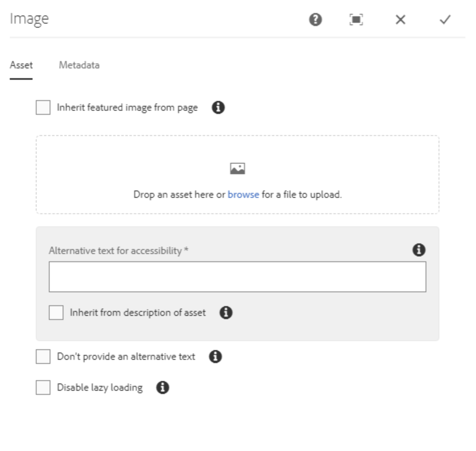
Task: Open info tooltip for Disable lazy loading
Action: click(162, 388)
